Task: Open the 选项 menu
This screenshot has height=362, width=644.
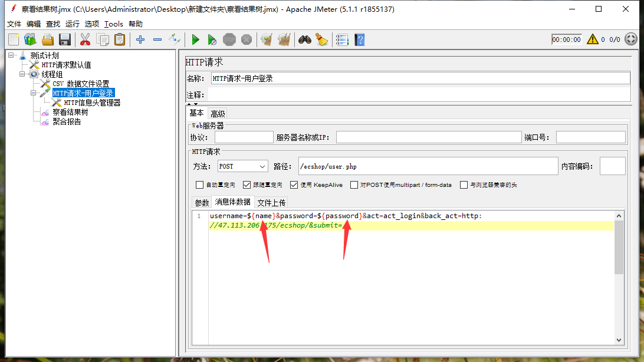Action: (92, 24)
